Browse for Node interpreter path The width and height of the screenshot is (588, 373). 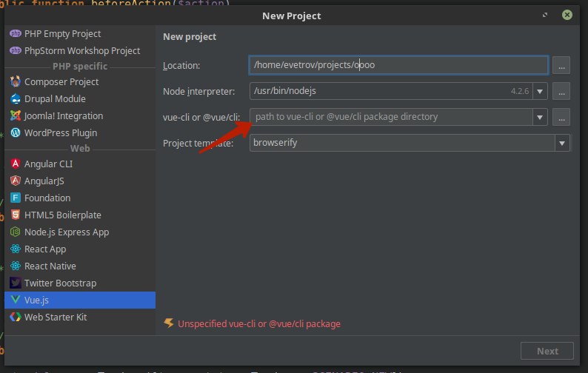tap(561, 91)
